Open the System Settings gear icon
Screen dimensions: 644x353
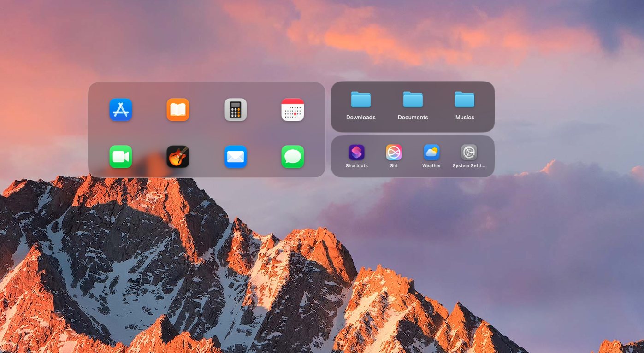(469, 152)
